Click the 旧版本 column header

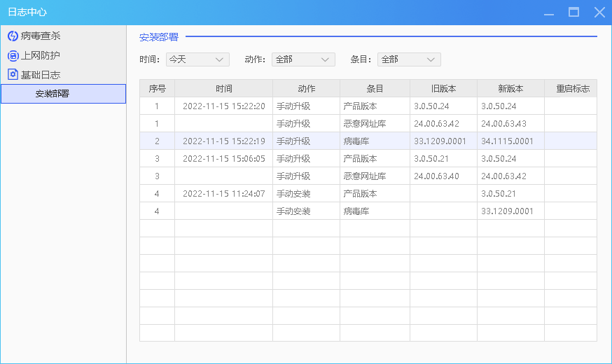click(443, 89)
